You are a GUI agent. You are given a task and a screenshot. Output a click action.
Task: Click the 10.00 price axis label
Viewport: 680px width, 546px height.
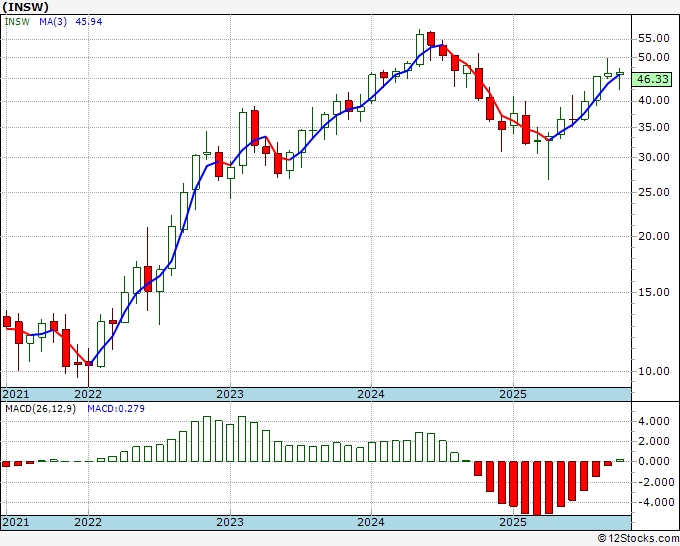654,371
